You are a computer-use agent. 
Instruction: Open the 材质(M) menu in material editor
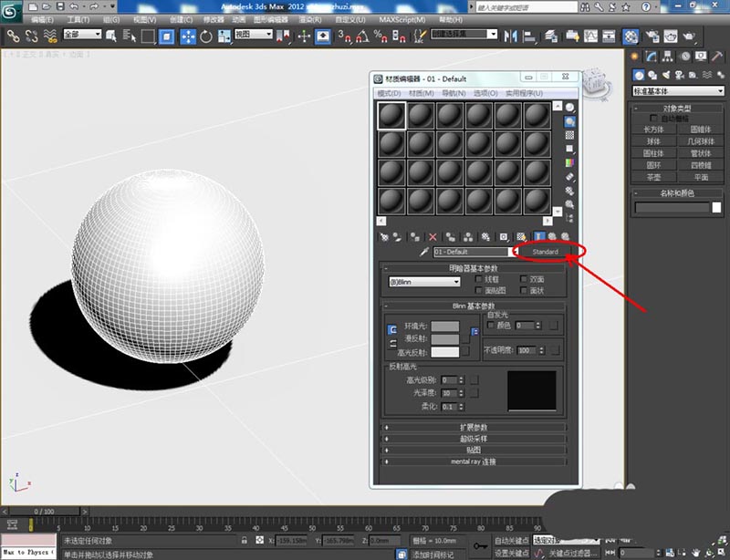(x=421, y=93)
